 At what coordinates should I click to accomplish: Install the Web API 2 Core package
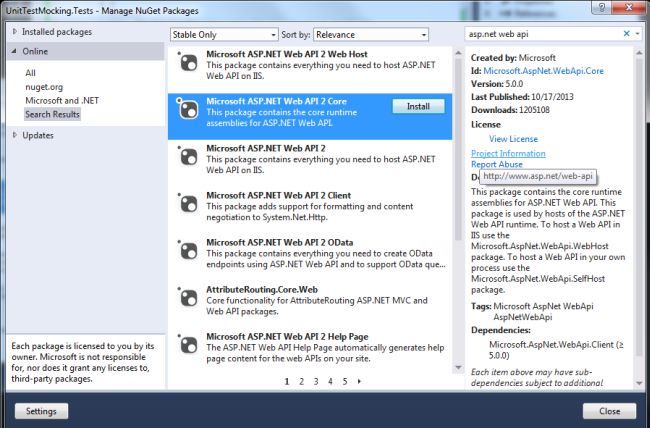click(418, 106)
